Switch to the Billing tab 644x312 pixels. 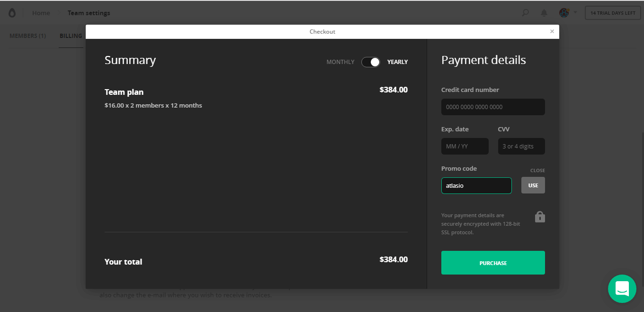pyautogui.click(x=71, y=36)
